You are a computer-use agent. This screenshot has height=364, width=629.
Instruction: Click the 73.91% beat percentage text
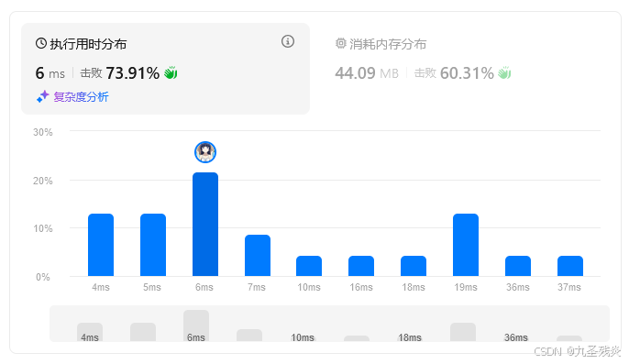click(x=132, y=73)
